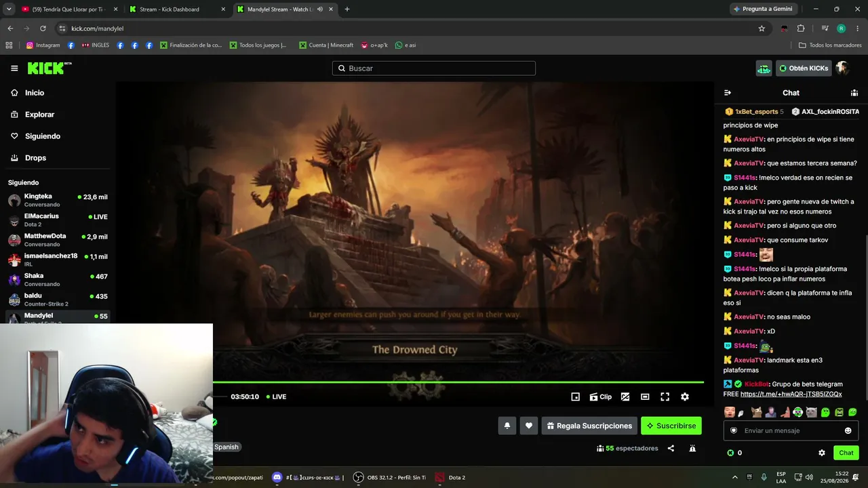868x488 pixels.
Task: Bookmark this page with the star icon
Action: 762,28
